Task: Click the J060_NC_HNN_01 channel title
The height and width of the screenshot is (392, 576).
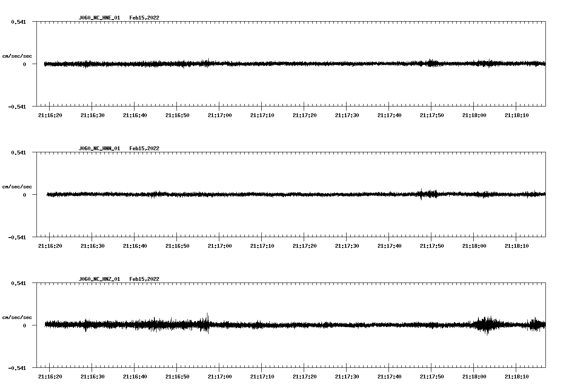Action: tap(99, 148)
